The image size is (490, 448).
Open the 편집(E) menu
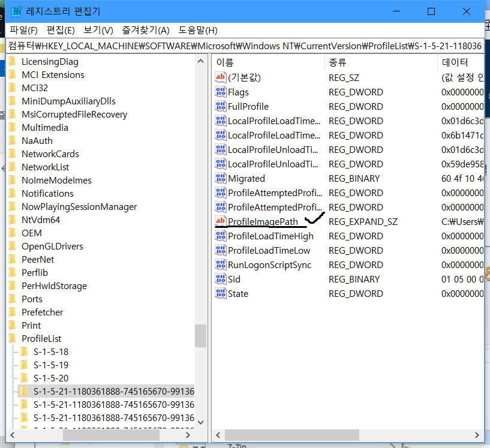click(x=61, y=31)
